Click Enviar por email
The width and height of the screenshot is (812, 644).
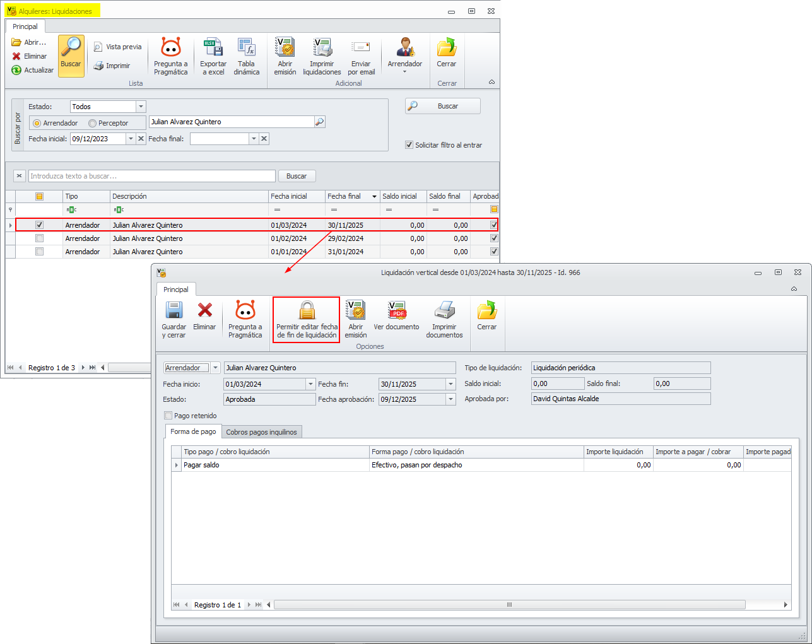361,56
